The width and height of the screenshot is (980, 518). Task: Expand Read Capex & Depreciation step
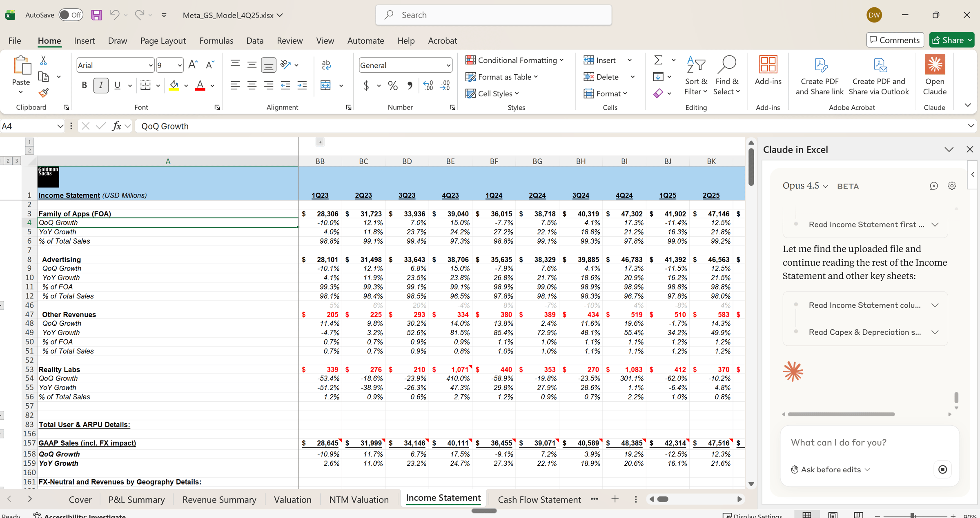pos(935,332)
